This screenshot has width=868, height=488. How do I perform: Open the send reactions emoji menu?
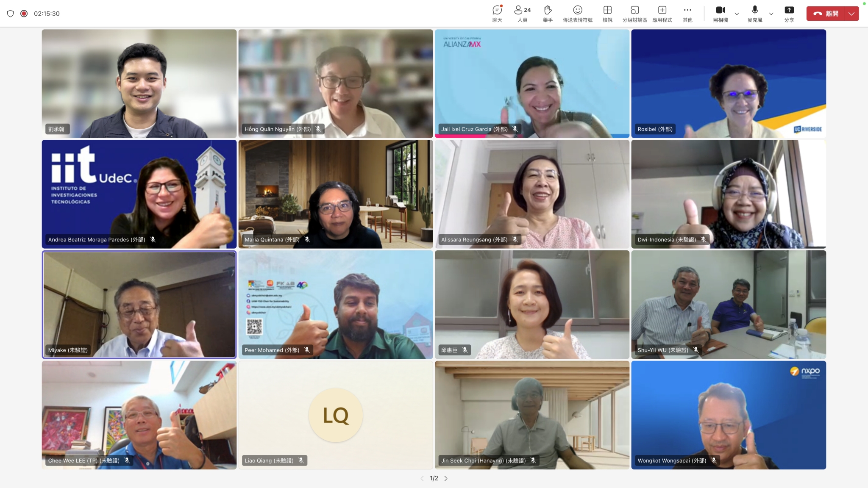coord(577,13)
